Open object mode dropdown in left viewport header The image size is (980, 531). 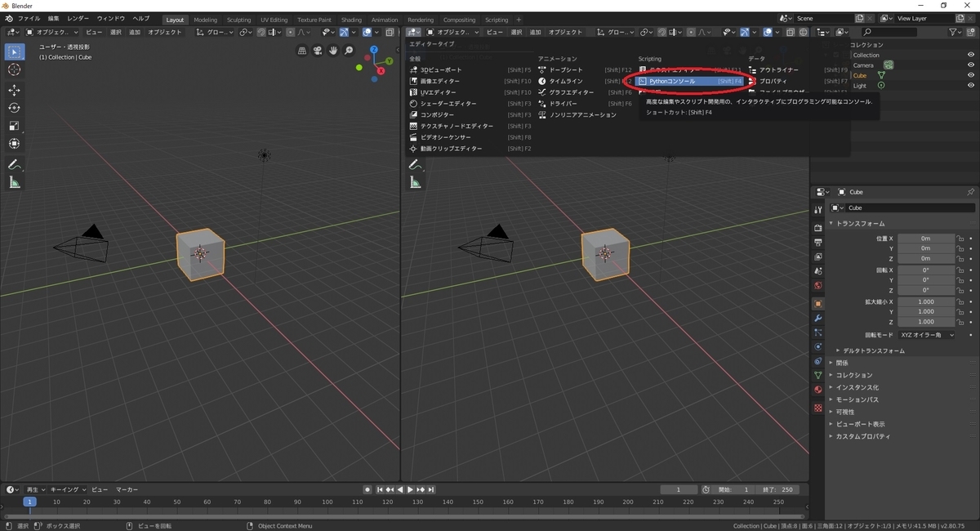(x=52, y=32)
